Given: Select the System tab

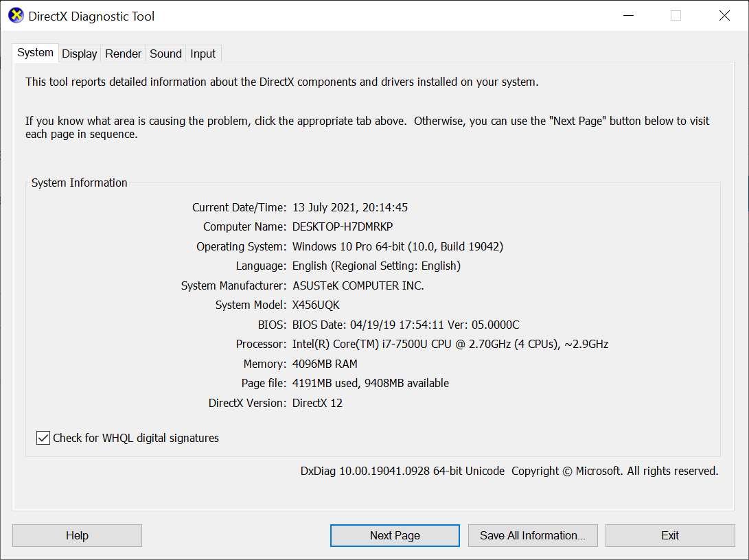Looking at the screenshot, I should tap(35, 53).
